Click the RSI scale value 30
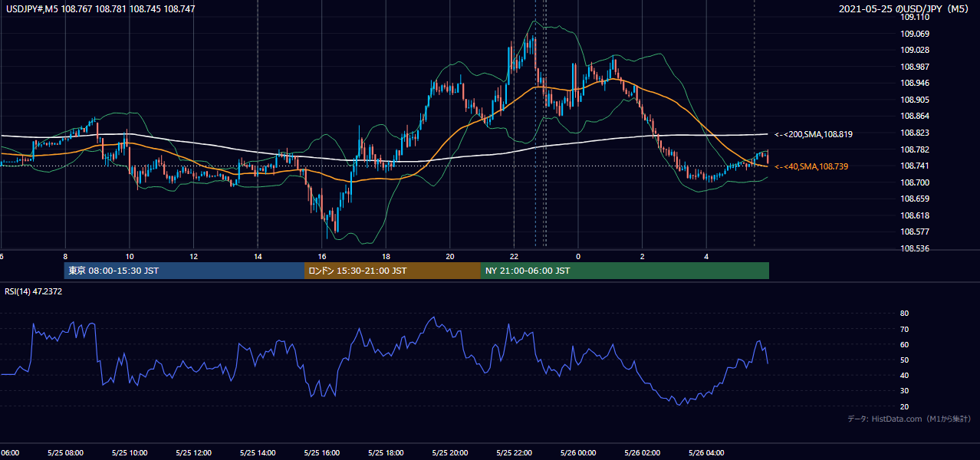 coord(904,391)
